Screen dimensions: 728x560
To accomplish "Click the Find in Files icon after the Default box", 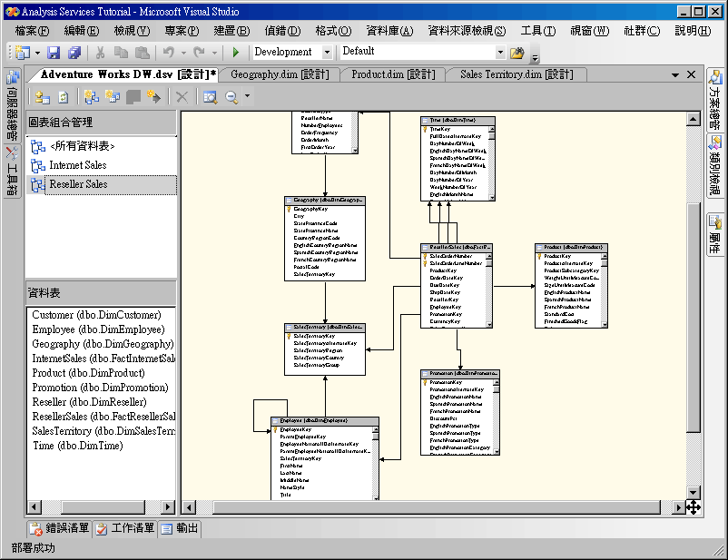I will pyautogui.click(x=516, y=53).
